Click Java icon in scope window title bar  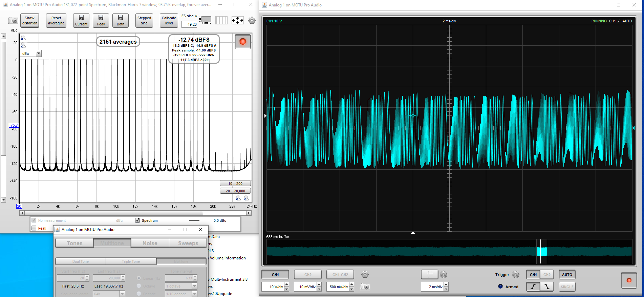coord(265,5)
